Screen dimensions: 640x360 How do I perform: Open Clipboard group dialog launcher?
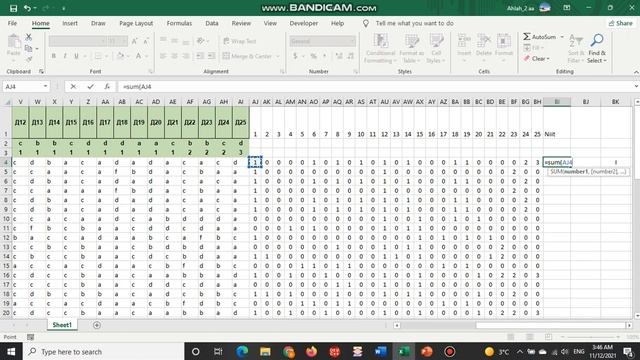(41, 71)
